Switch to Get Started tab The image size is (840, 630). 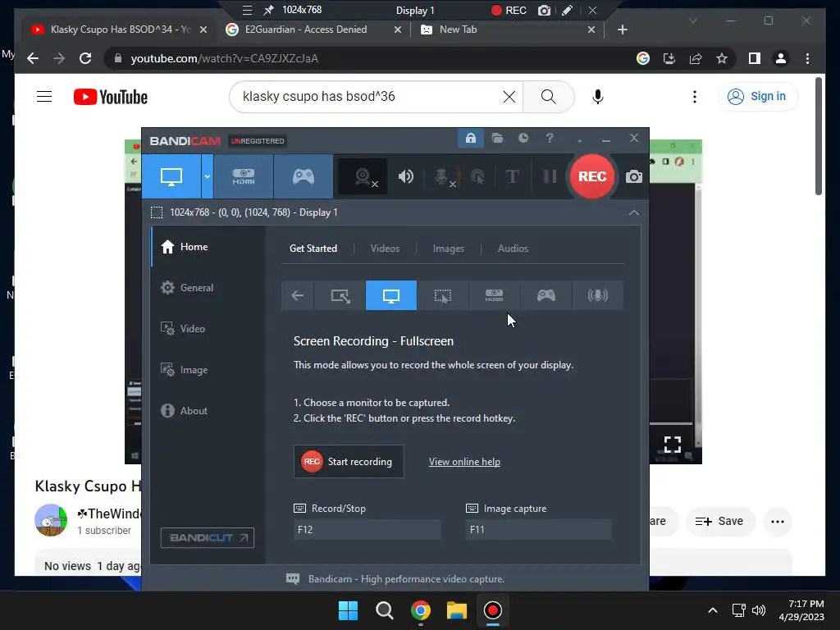(x=313, y=249)
